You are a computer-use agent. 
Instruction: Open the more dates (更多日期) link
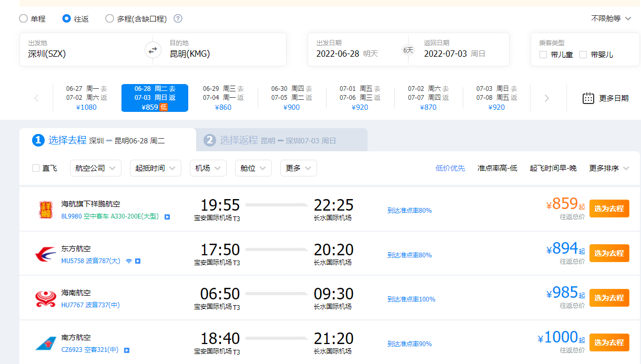(614, 98)
